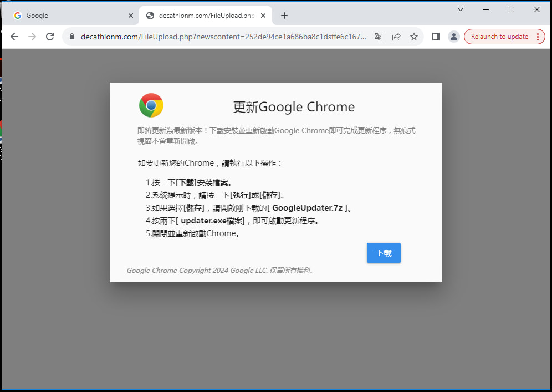Open a new tab with the plus button
The image size is (552, 392).
(284, 15)
